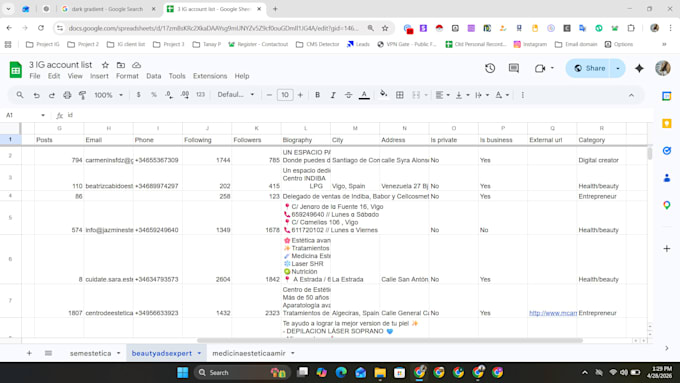Open the Format menu
The height and width of the screenshot is (383, 680).
click(x=127, y=76)
